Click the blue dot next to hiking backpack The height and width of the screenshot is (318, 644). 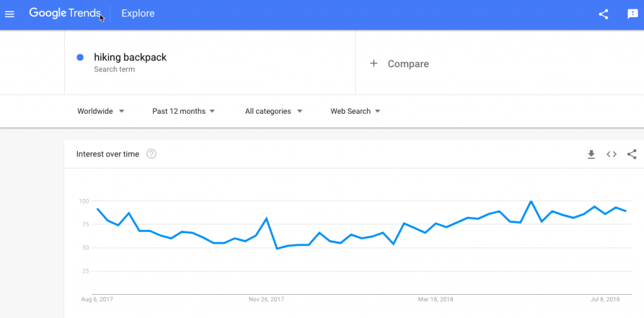[x=80, y=58]
